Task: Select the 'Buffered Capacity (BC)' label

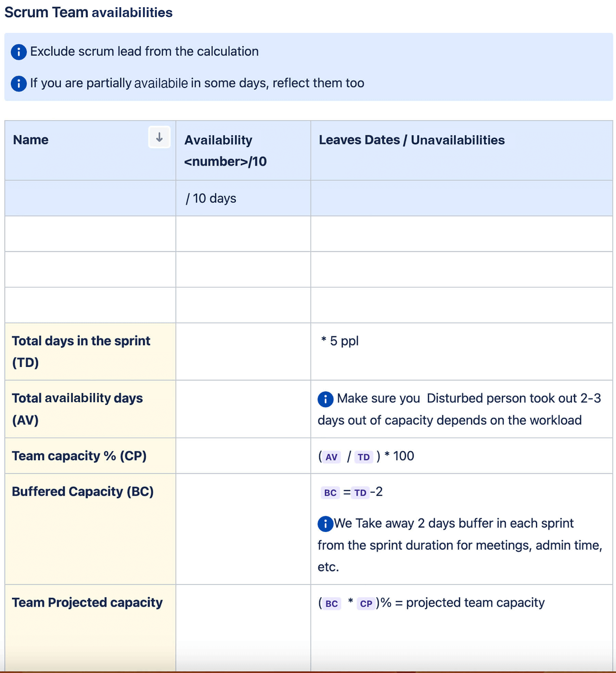Action: coord(83,491)
